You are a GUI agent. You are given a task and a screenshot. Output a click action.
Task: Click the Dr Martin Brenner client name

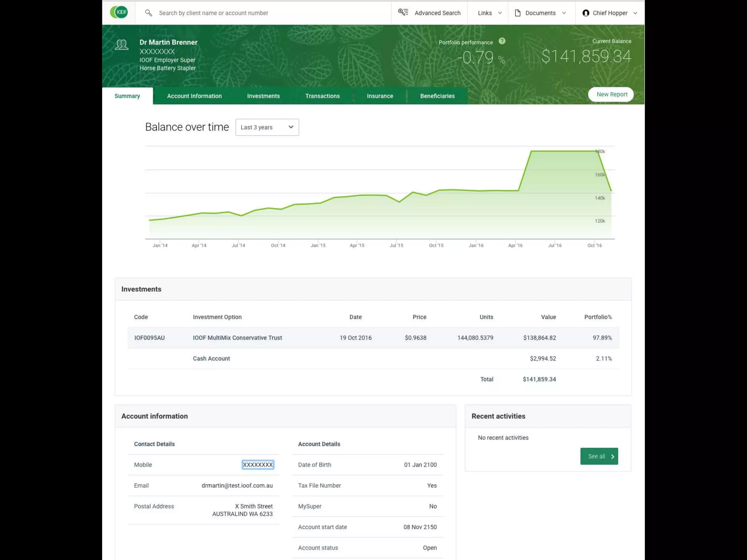[x=169, y=42]
